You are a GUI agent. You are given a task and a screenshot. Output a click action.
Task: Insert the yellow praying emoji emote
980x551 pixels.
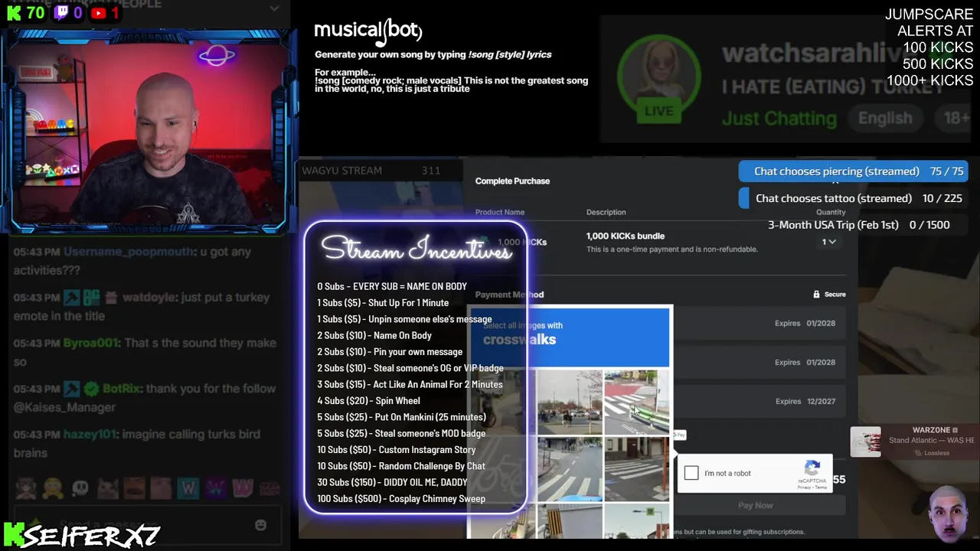[53, 488]
